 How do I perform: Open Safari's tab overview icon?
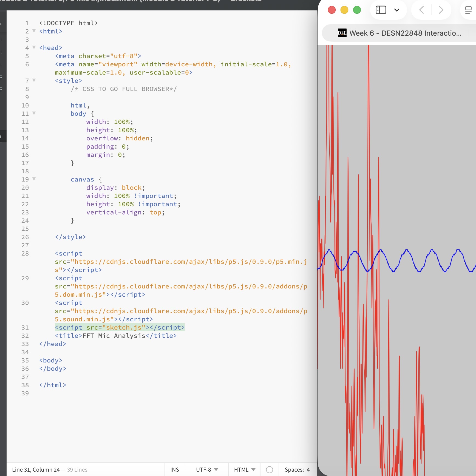click(468, 10)
